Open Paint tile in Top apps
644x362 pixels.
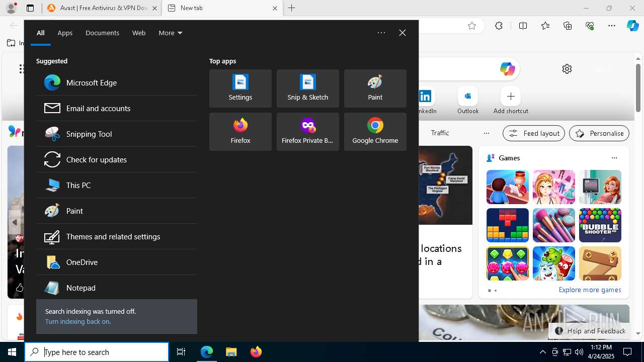[x=375, y=88]
